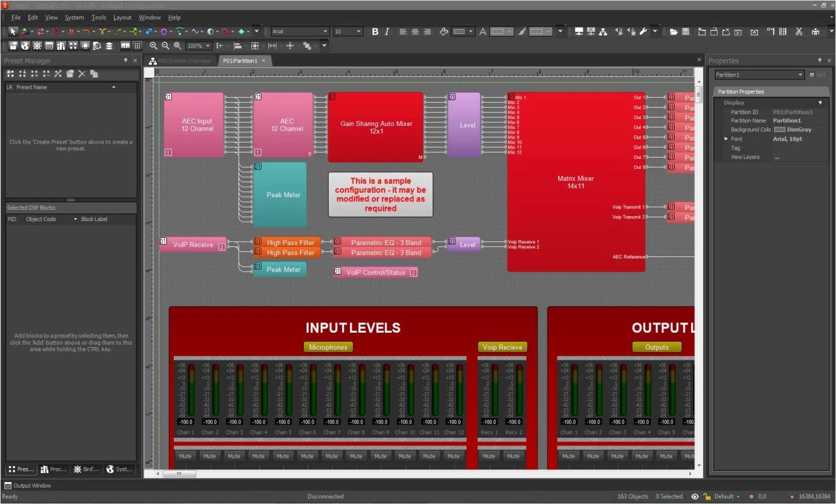Open the Partition1 dropdown in Properties
Screen dimensions: 836x504
coord(801,75)
